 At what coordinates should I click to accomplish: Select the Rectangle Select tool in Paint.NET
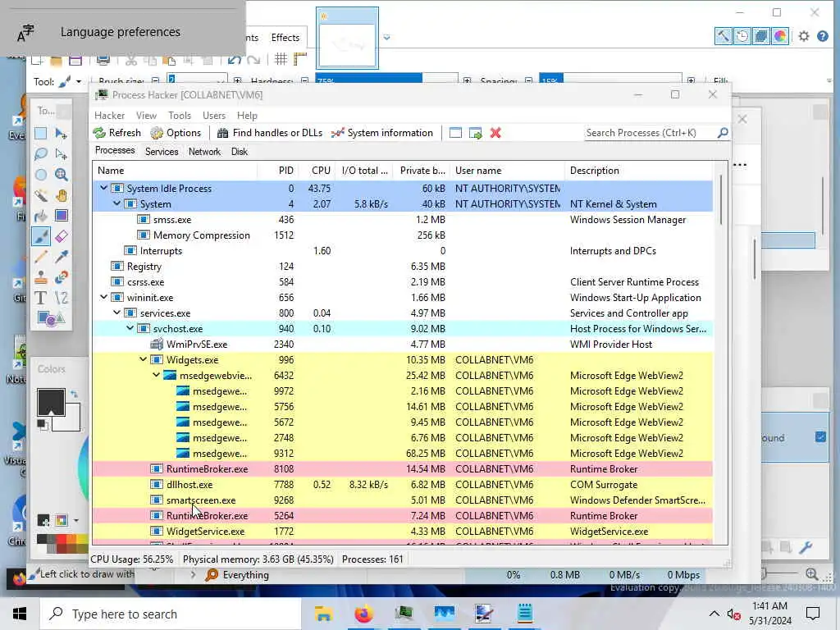pos(41,134)
